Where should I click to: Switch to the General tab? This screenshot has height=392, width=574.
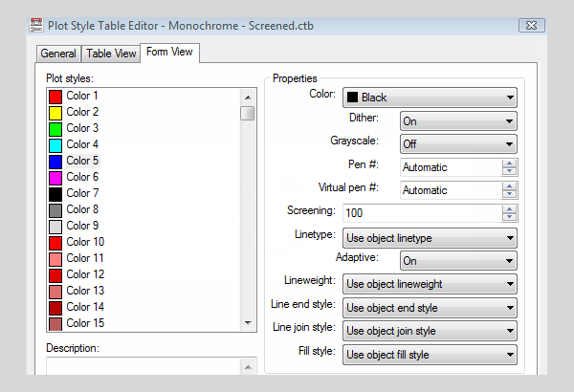58,54
